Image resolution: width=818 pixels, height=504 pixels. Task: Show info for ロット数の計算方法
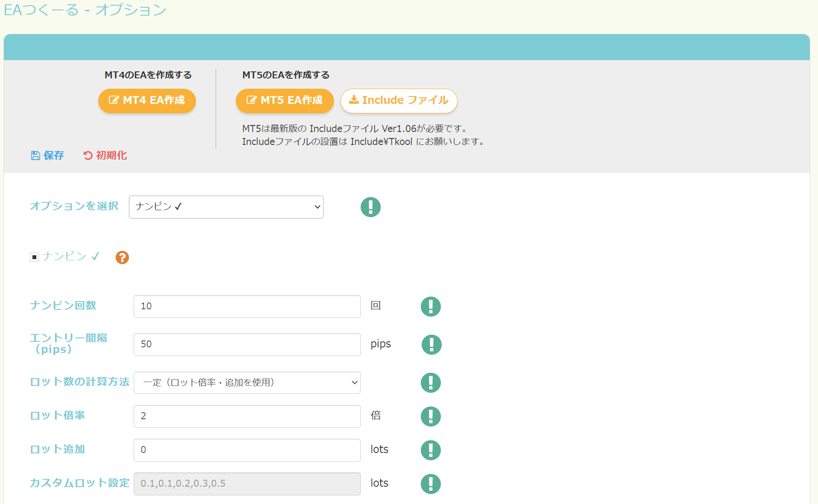[430, 382]
